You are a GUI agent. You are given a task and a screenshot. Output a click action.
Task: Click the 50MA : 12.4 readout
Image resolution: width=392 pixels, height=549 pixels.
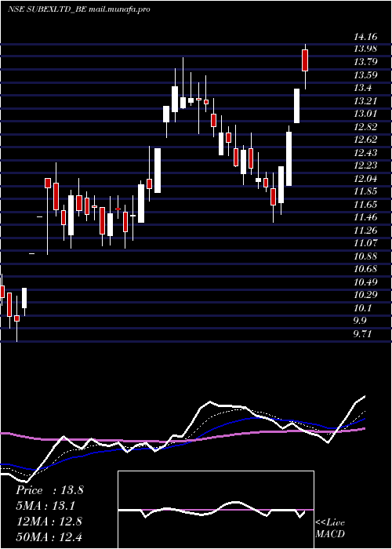pyautogui.click(x=49, y=536)
